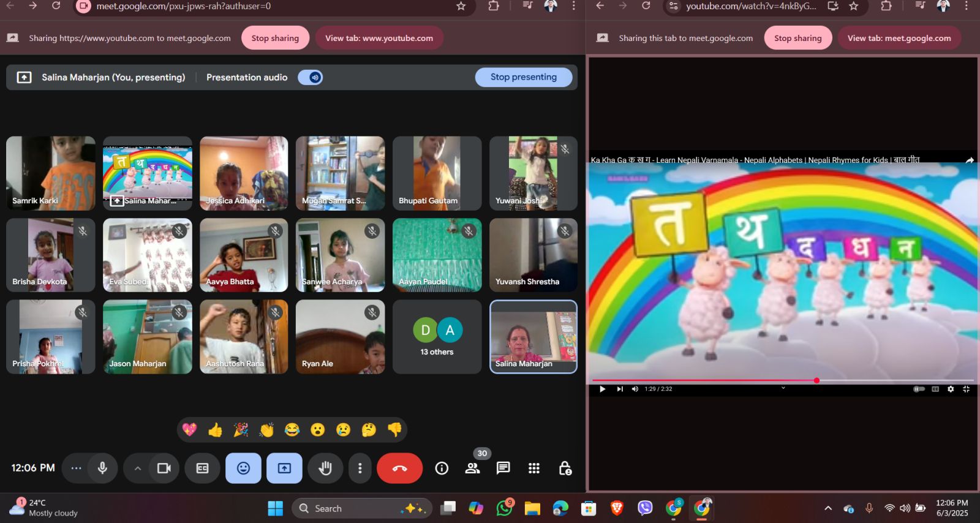
Task: Expand video settings chevron beside camera
Action: click(x=138, y=468)
